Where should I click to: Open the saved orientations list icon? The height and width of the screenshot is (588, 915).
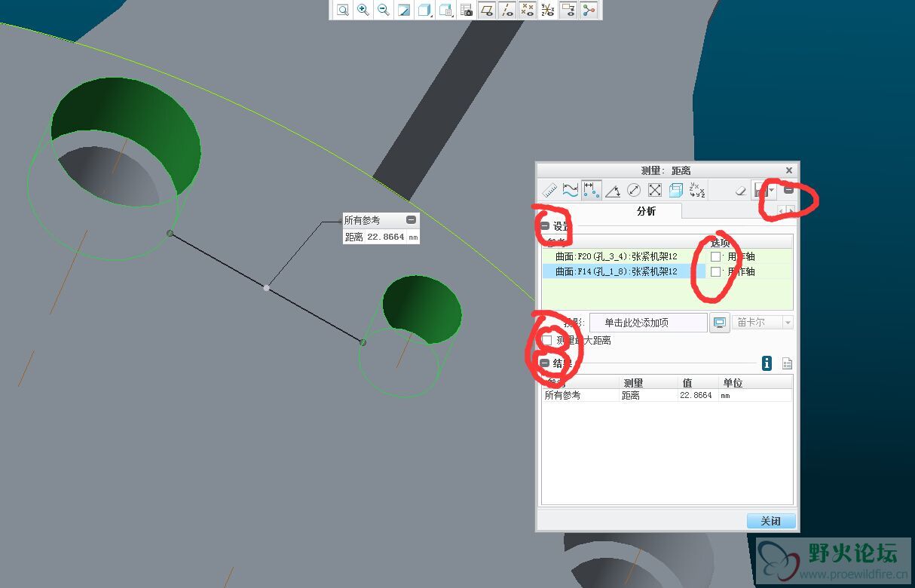[446, 10]
